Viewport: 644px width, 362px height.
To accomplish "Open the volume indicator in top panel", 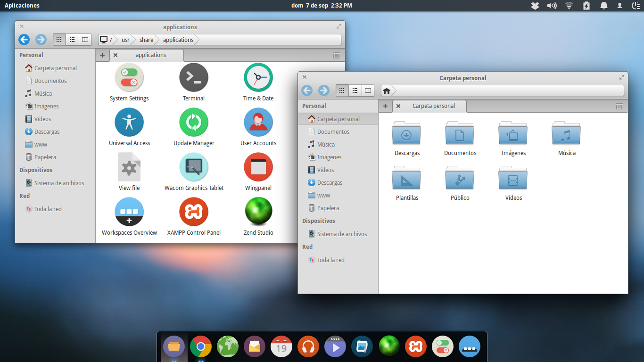I will click(552, 6).
